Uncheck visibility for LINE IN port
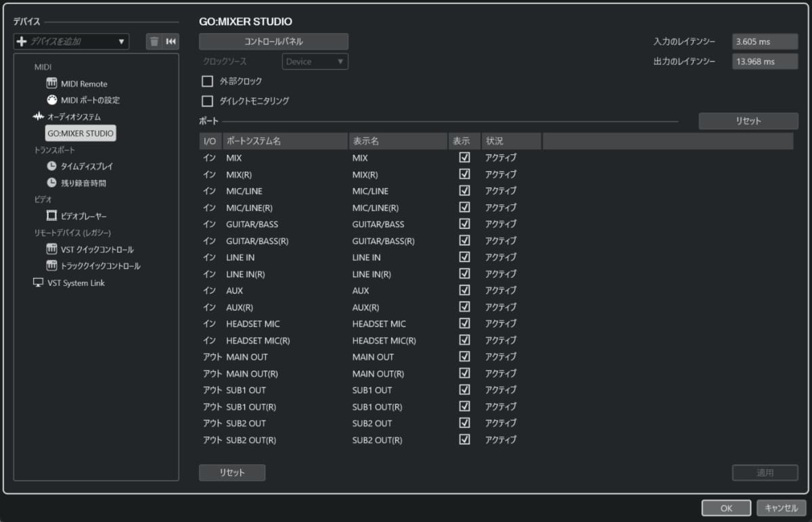 [x=464, y=257]
